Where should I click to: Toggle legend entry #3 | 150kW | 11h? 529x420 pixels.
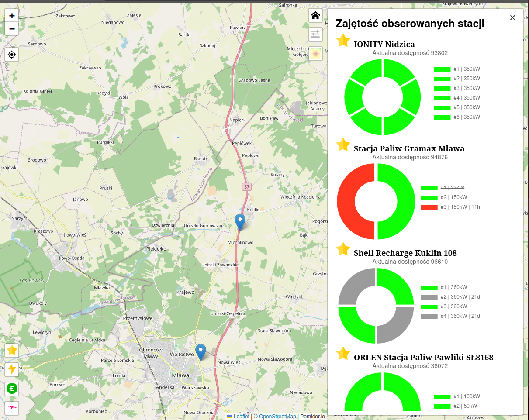[x=450, y=207]
